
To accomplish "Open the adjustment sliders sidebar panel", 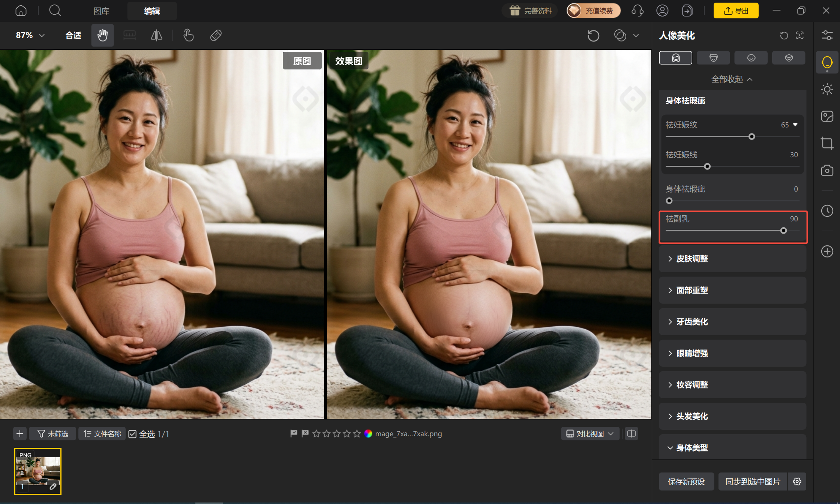I will pos(827,35).
